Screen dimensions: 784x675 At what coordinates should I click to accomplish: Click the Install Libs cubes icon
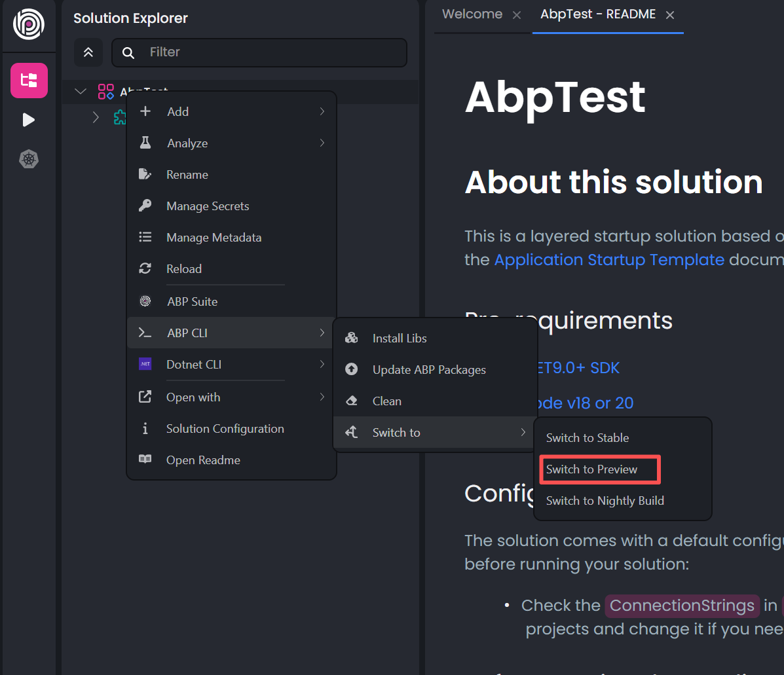[352, 338]
